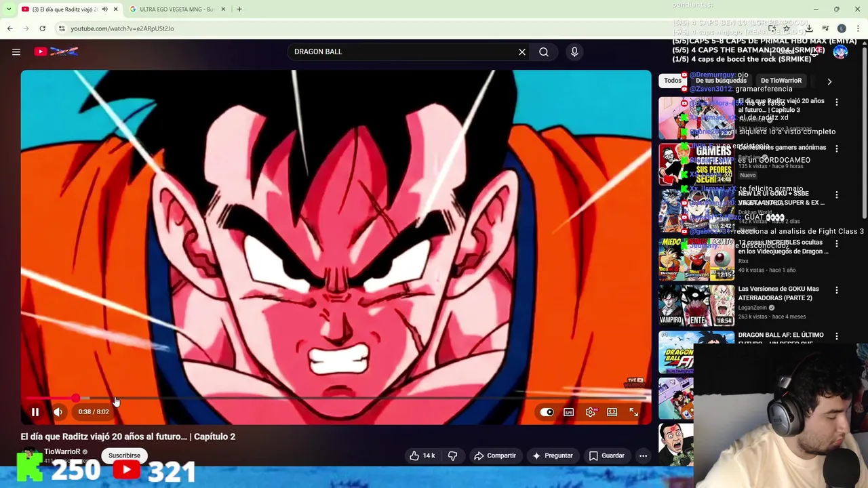Image resolution: width=868 pixels, height=488 pixels.
Task: Go to YouTube home via the logo
Action: coord(56,52)
